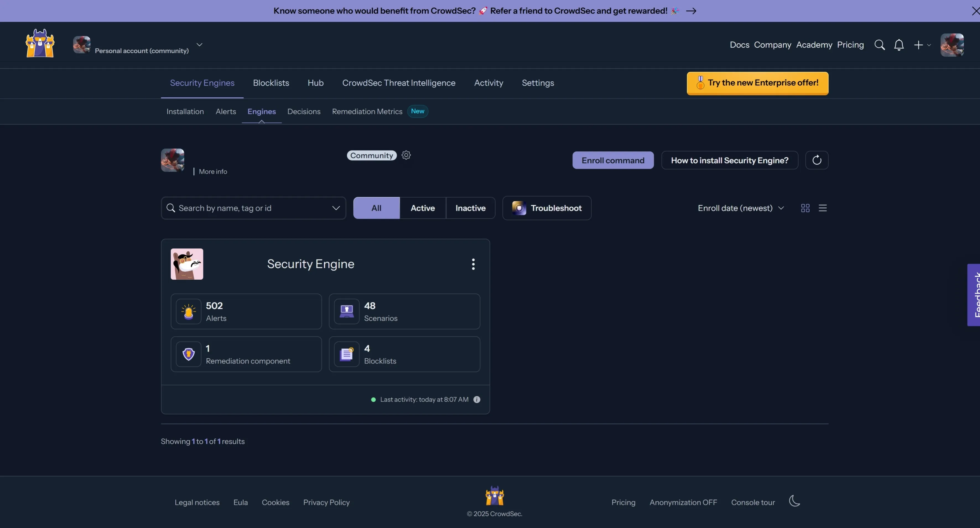Viewport: 980px width, 528px height.
Task: Open the Security Engines main tab
Action: coord(202,83)
